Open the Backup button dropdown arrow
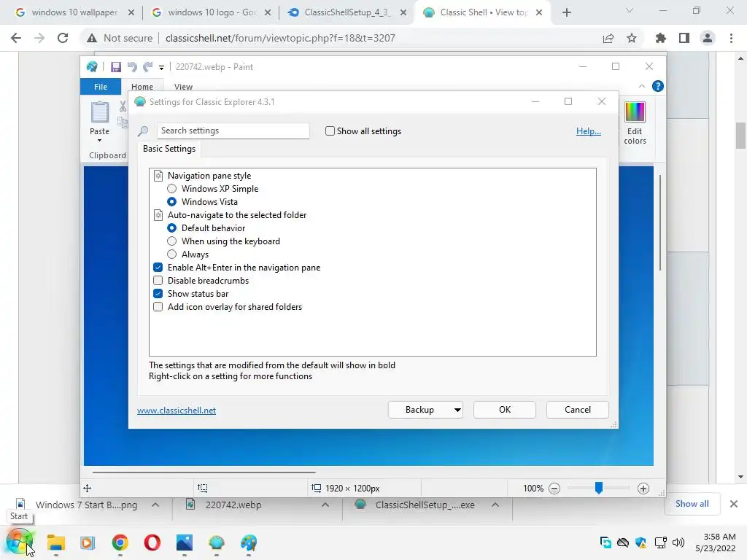The width and height of the screenshot is (747, 560). click(457, 410)
